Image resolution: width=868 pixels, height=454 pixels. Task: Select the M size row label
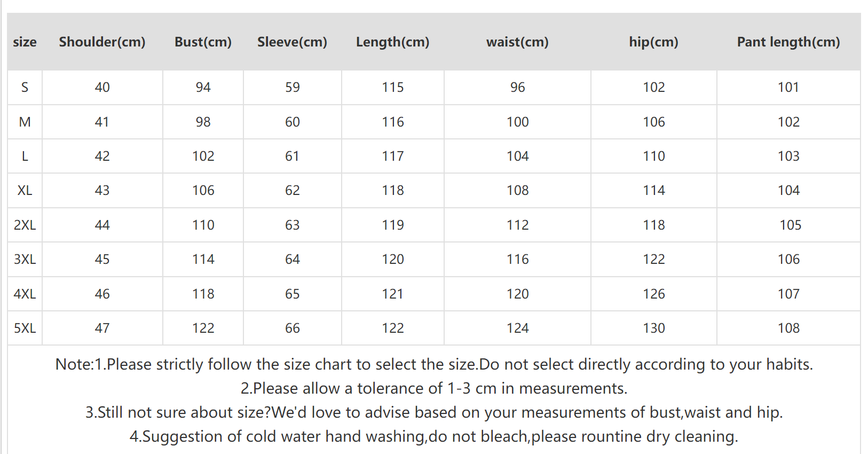(25, 122)
